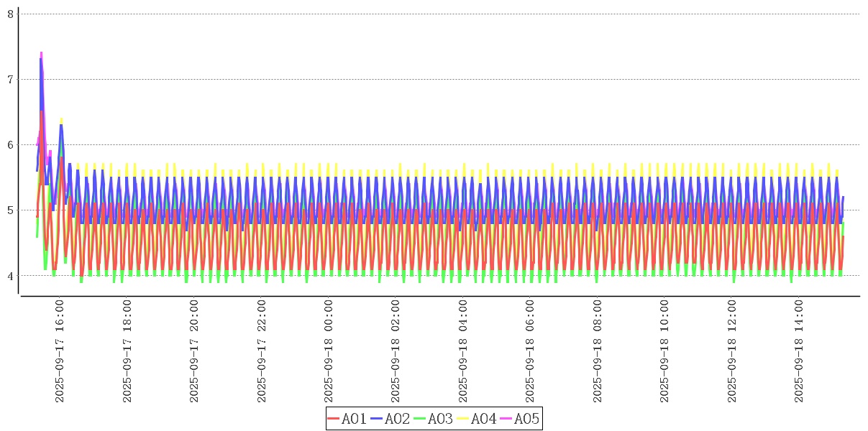Click the 2025-09-18 14:00 x-axis label
Screen dimensions: 868x431
(799, 351)
